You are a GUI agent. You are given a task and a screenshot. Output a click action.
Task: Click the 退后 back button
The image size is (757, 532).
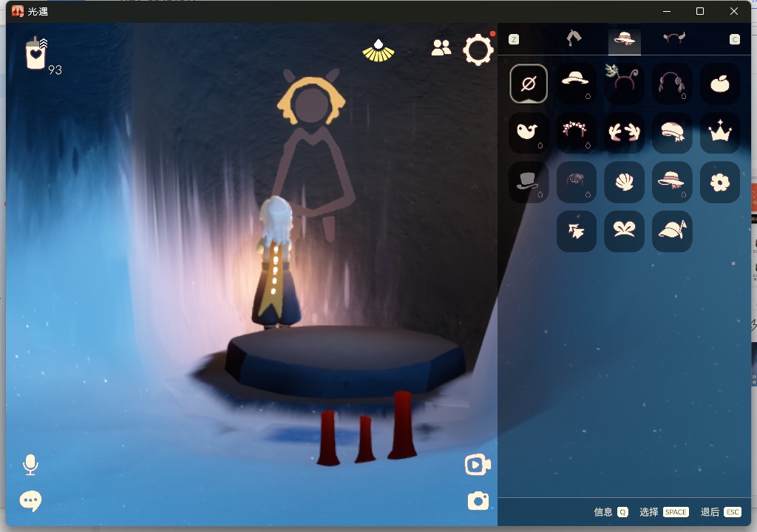[x=720, y=512]
